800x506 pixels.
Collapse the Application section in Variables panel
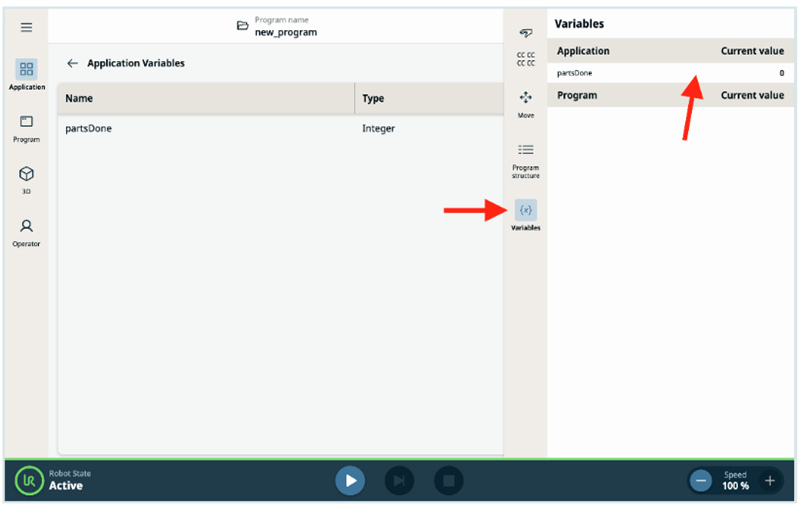coord(670,51)
